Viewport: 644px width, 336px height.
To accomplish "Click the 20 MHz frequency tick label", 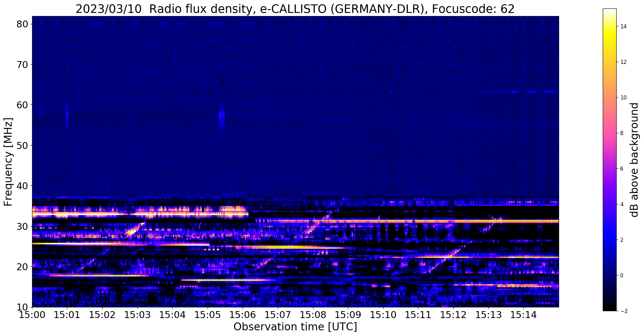I will 23,267.
